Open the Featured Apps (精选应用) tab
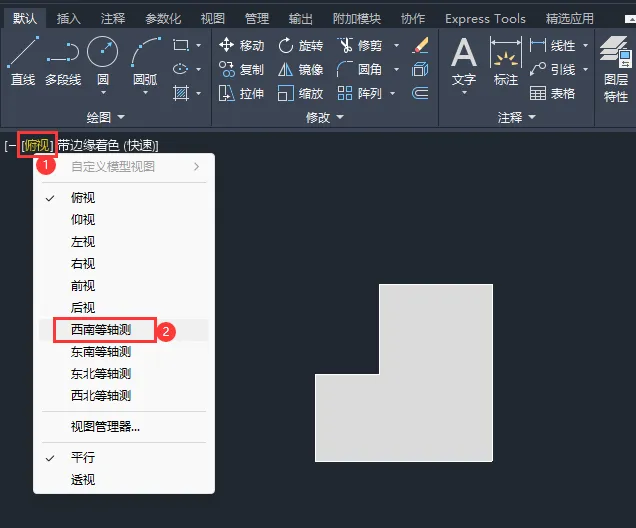 [x=569, y=19]
